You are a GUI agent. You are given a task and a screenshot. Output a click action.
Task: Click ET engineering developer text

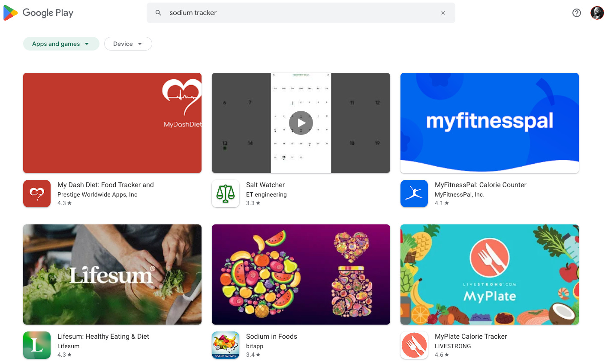(x=266, y=194)
